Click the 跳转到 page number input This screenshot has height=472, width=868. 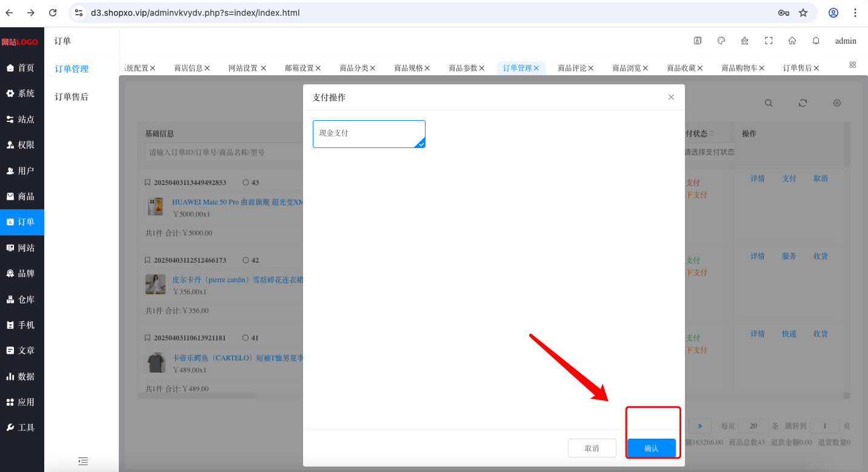point(825,426)
